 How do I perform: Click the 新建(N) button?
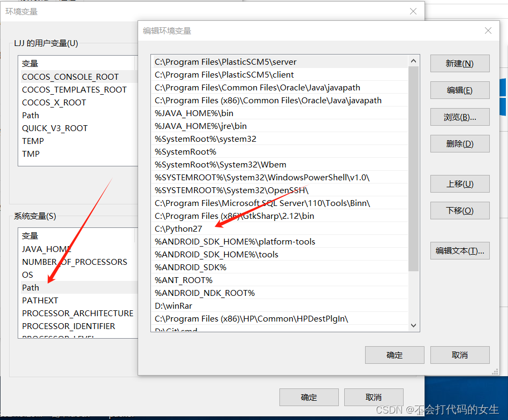(459, 63)
